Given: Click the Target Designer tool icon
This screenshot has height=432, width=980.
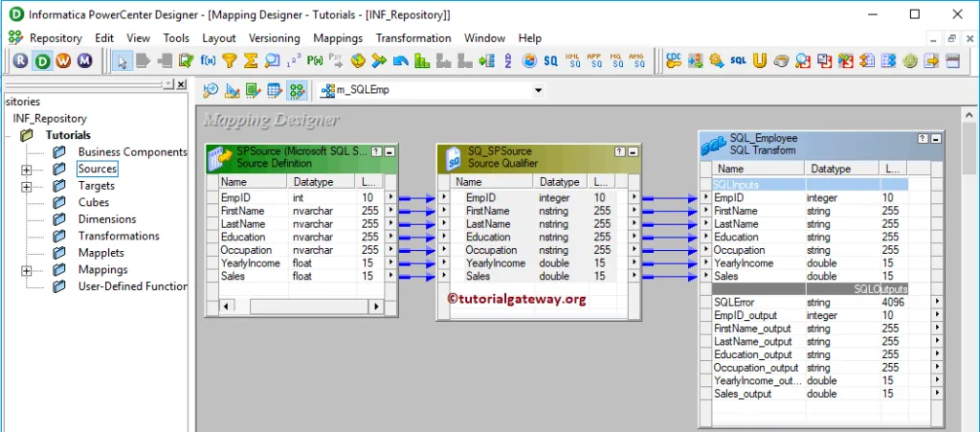Looking at the screenshot, I should [x=232, y=91].
